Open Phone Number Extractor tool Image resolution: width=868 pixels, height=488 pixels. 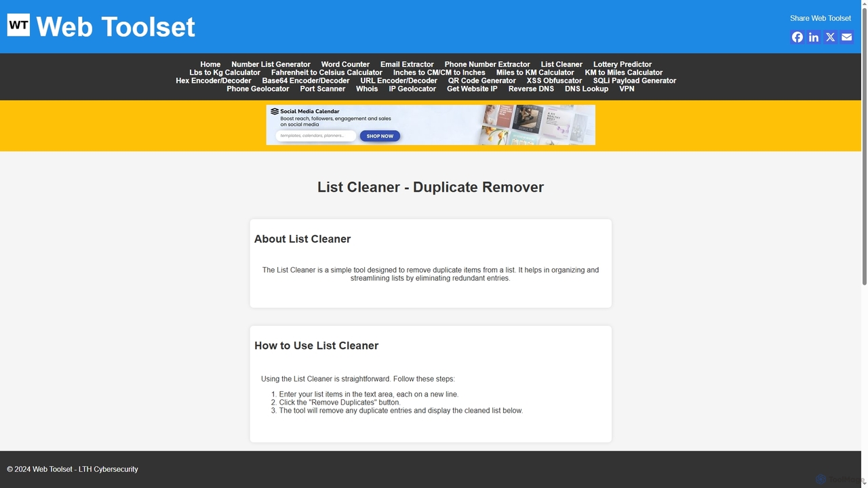[x=487, y=64]
